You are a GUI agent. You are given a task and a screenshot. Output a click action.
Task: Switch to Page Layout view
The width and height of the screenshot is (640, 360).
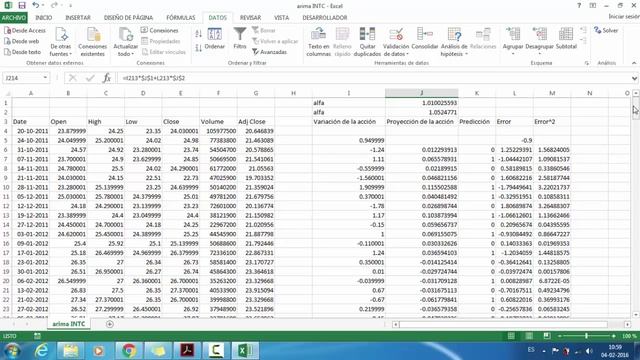pyautogui.click(x=529, y=336)
